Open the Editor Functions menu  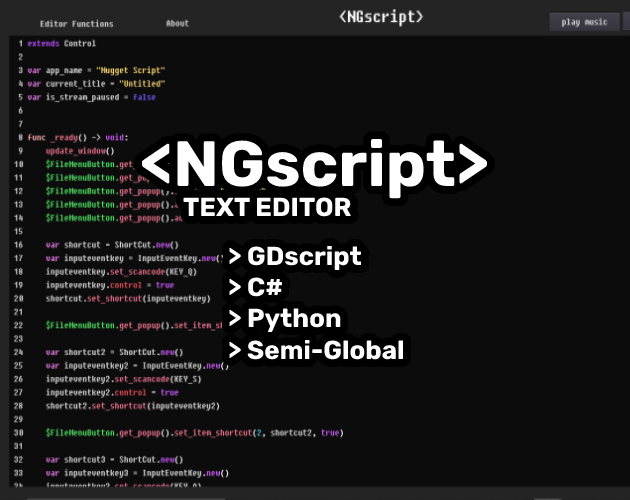(76, 24)
